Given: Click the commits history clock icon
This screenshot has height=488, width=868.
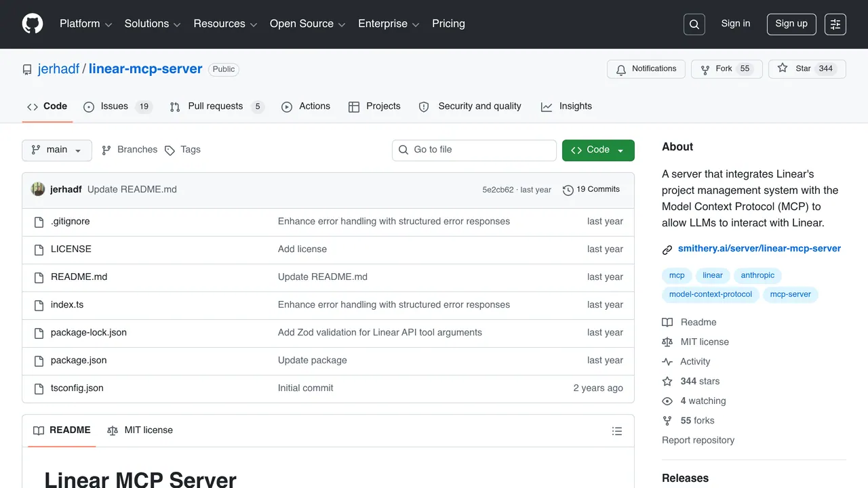Looking at the screenshot, I should 568,190.
